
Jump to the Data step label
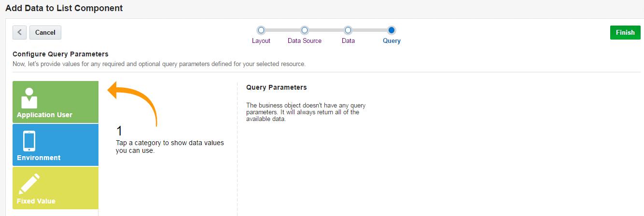pyautogui.click(x=348, y=41)
